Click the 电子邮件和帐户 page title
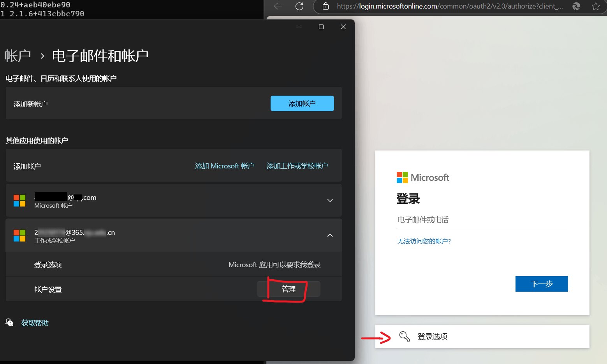This screenshot has height=364, width=607. click(x=100, y=56)
